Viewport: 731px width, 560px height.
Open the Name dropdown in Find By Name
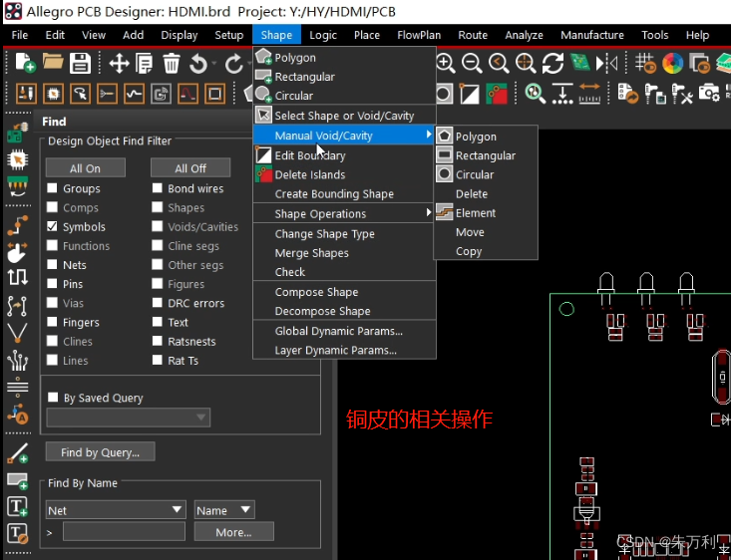click(224, 510)
